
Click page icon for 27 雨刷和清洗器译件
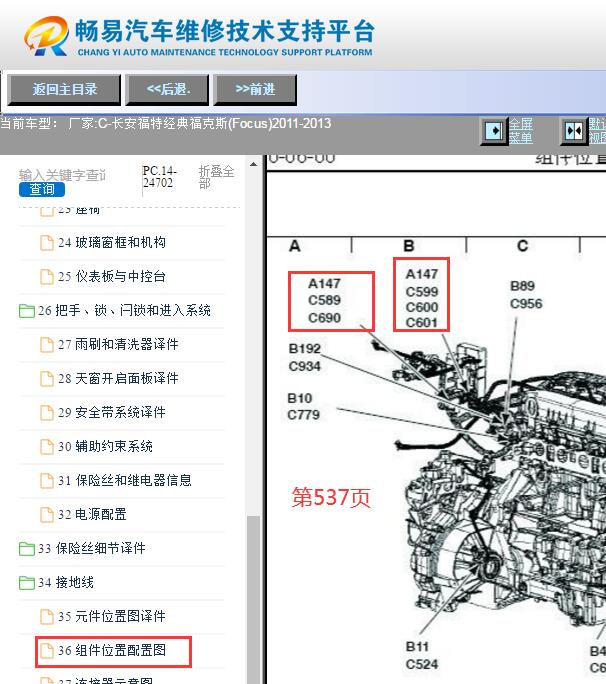(x=47, y=345)
